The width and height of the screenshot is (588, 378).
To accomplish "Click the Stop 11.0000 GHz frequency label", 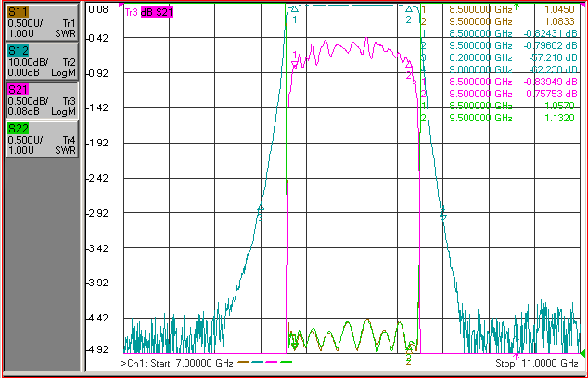I will tap(537, 363).
